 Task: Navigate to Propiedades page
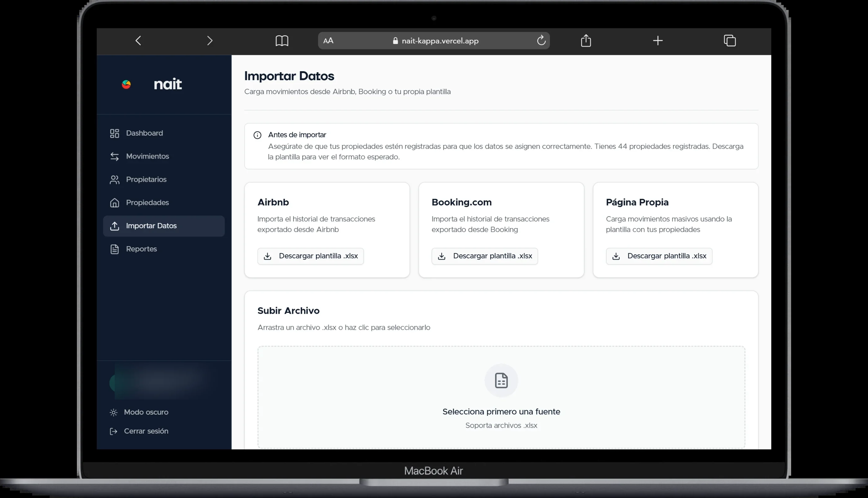coord(147,203)
